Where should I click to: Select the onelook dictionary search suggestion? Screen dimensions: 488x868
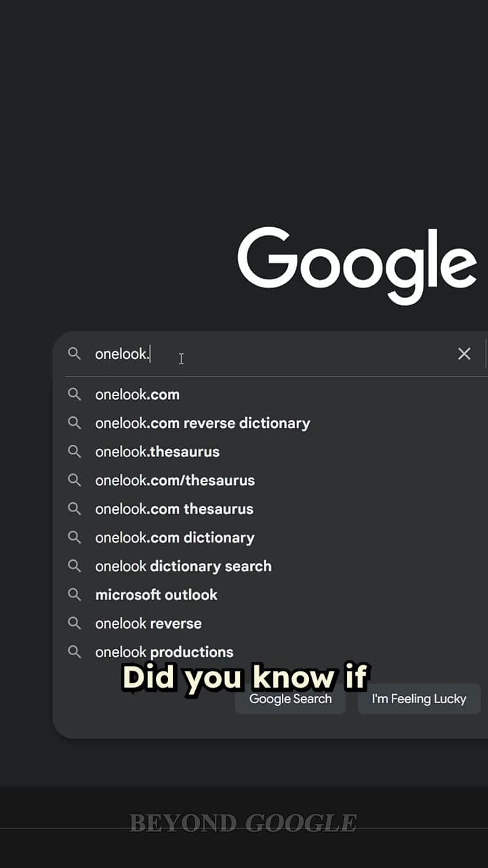click(x=184, y=566)
